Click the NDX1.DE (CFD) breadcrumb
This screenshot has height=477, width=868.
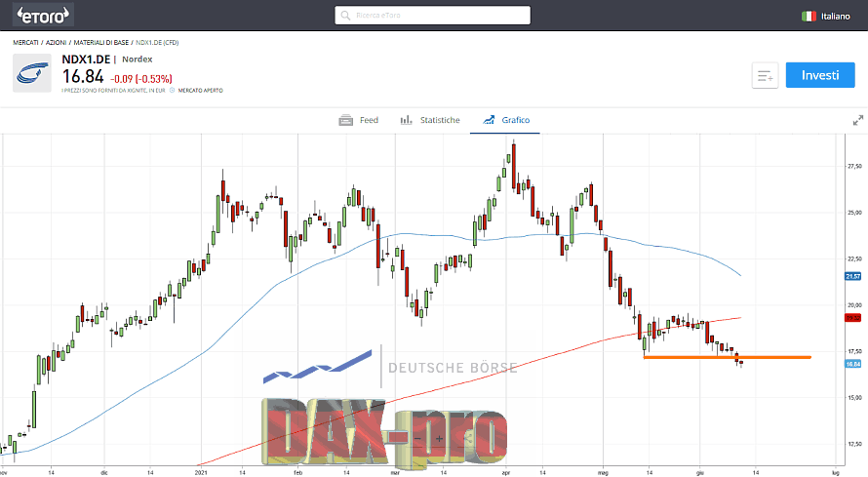(157, 43)
